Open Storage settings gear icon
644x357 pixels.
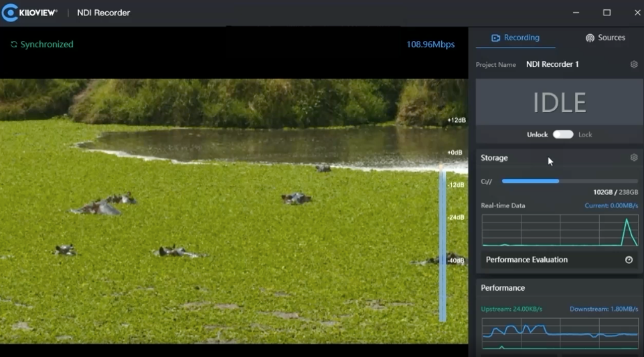pyautogui.click(x=634, y=158)
